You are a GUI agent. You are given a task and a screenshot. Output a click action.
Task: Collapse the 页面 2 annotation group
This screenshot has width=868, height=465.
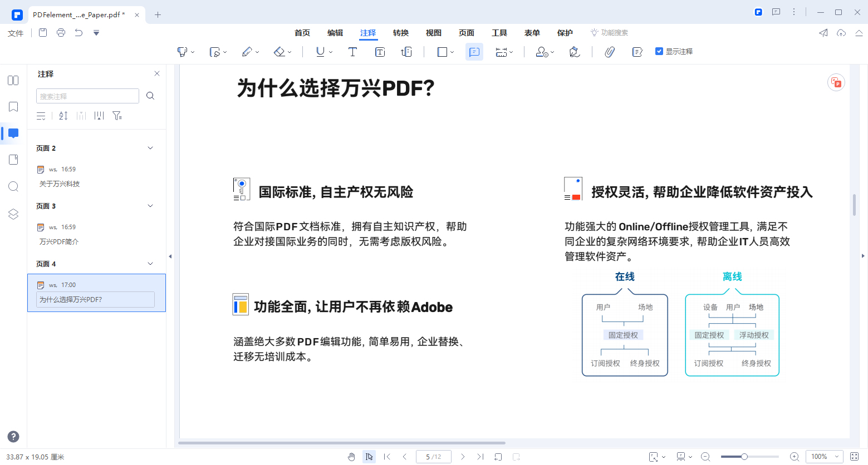coord(150,148)
